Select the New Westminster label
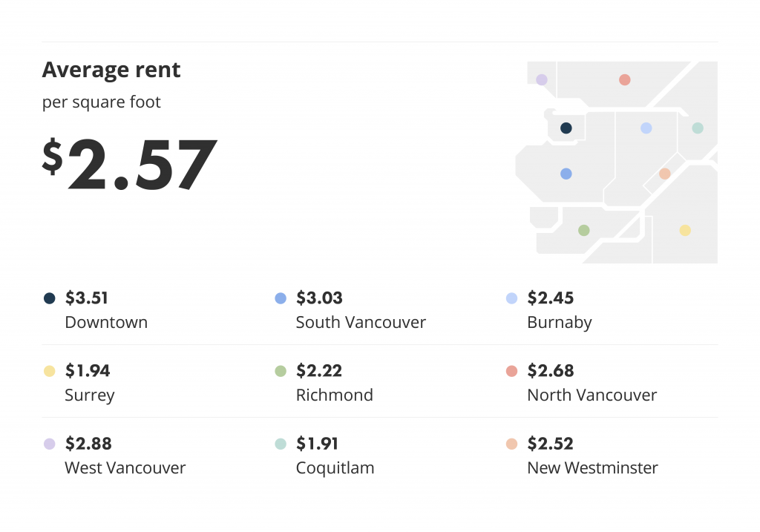The image size is (760, 532). [592, 467]
